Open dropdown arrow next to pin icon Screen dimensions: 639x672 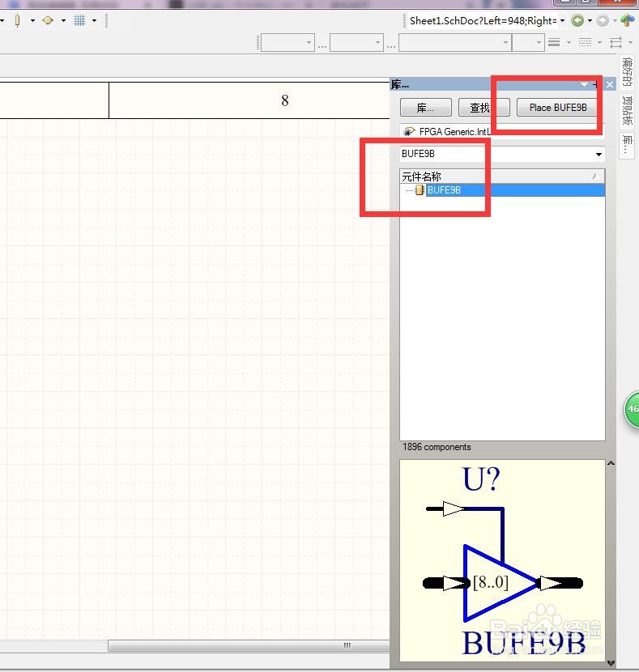coord(32,20)
